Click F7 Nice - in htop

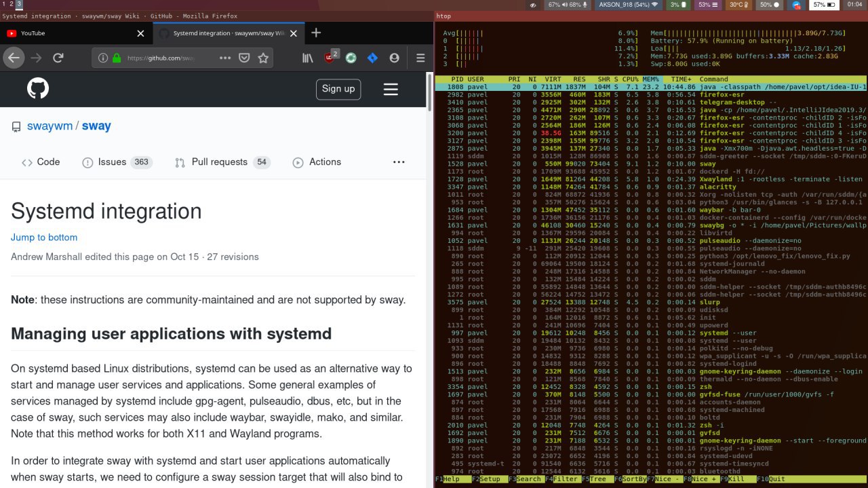tap(665, 478)
